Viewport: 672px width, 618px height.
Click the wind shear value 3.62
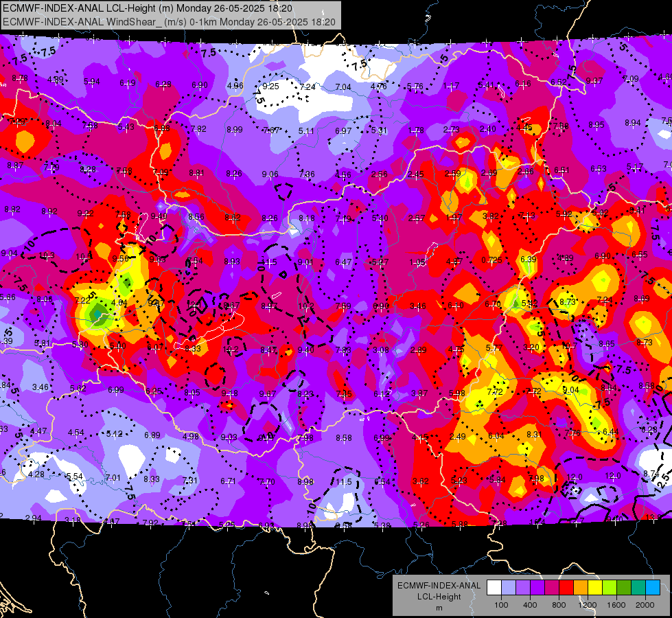point(420,481)
